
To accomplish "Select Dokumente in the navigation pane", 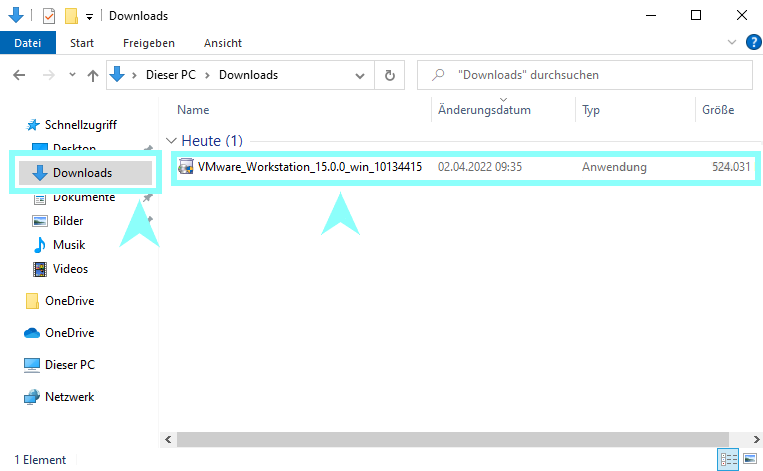I will click(84, 197).
